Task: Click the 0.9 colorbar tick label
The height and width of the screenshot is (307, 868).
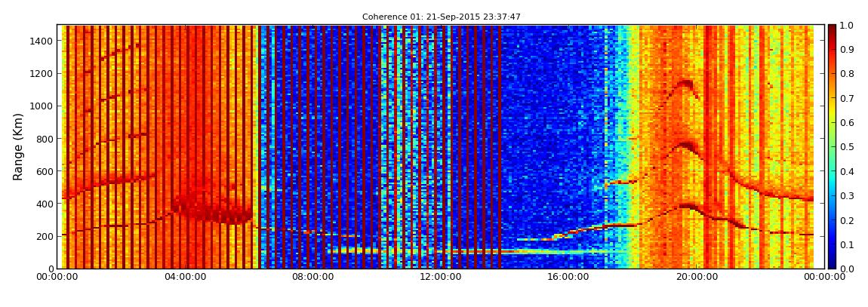Action: [x=848, y=50]
